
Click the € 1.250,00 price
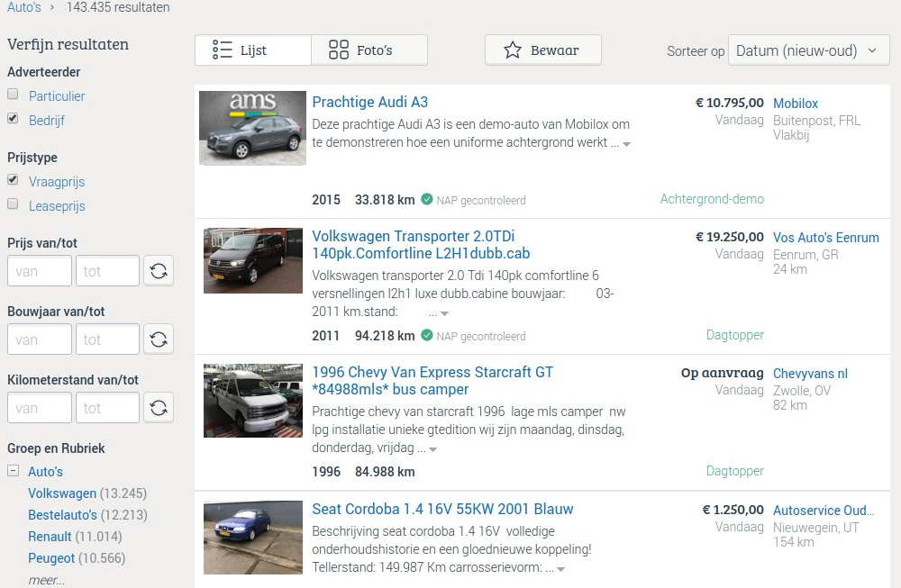[733, 510]
